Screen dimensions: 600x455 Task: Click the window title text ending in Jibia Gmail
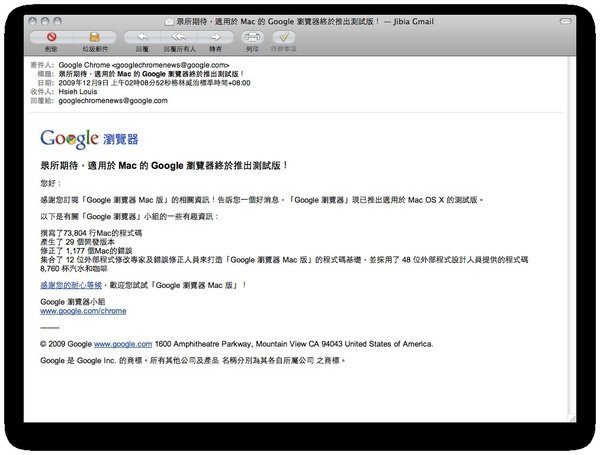point(305,22)
